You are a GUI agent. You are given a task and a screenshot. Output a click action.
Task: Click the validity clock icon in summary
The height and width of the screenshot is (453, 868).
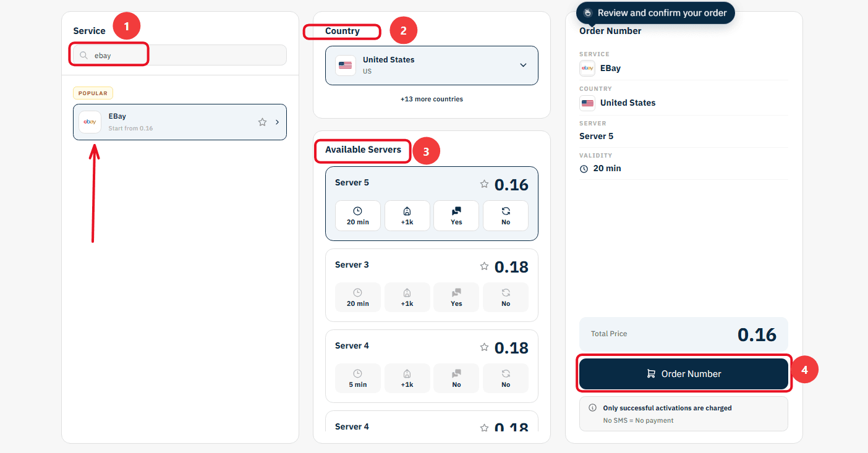coord(584,169)
